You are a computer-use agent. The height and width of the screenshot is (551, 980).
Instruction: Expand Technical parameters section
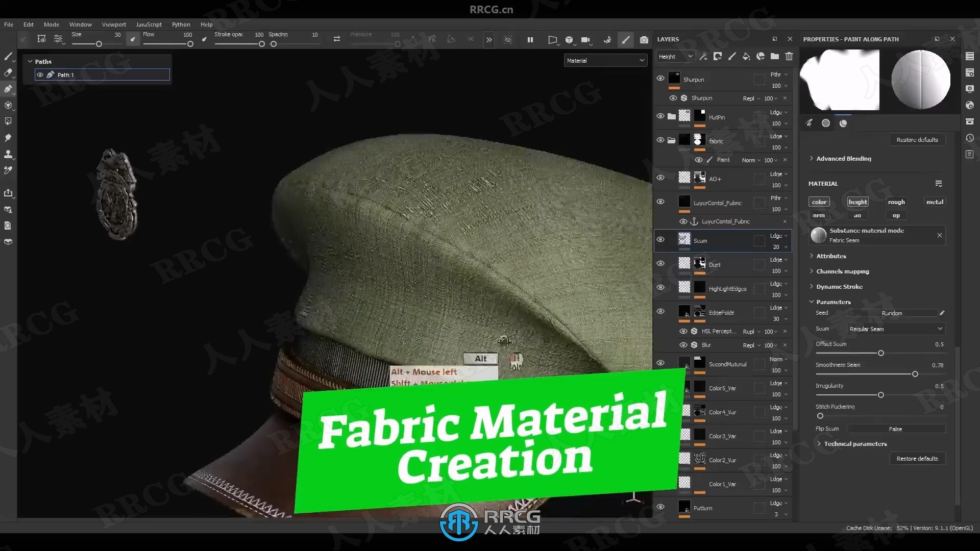pyautogui.click(x=855, y=444)
